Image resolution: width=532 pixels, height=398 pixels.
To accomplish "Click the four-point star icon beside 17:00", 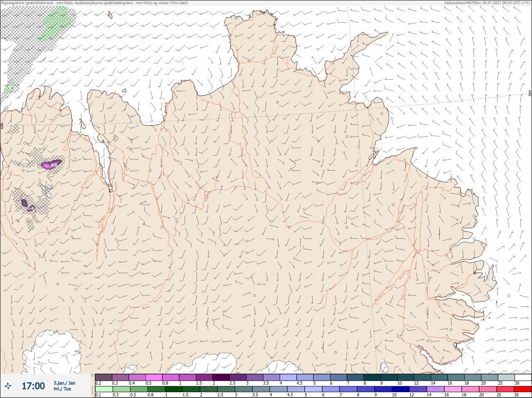I will tap(8, 386).
